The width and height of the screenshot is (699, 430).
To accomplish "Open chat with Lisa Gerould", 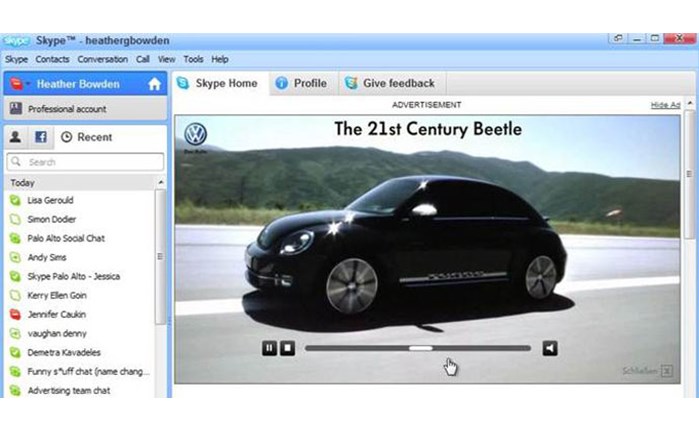I will pos(50,201).
